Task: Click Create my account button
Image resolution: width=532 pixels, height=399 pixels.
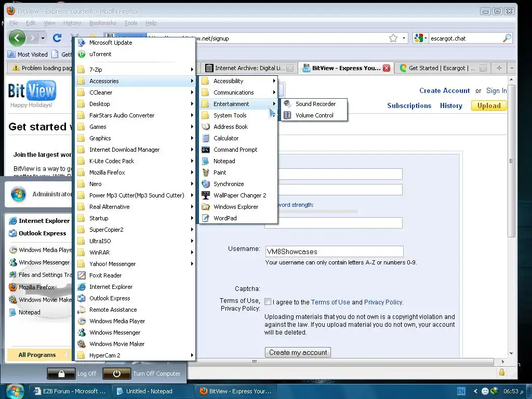Action: coord(298,353)
